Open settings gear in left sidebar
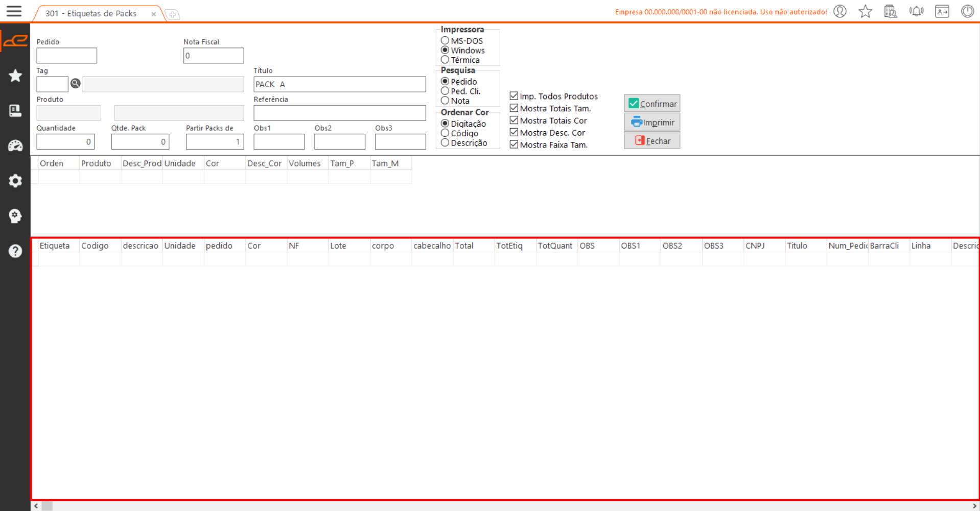980x511 pixels. click(15, 181)
